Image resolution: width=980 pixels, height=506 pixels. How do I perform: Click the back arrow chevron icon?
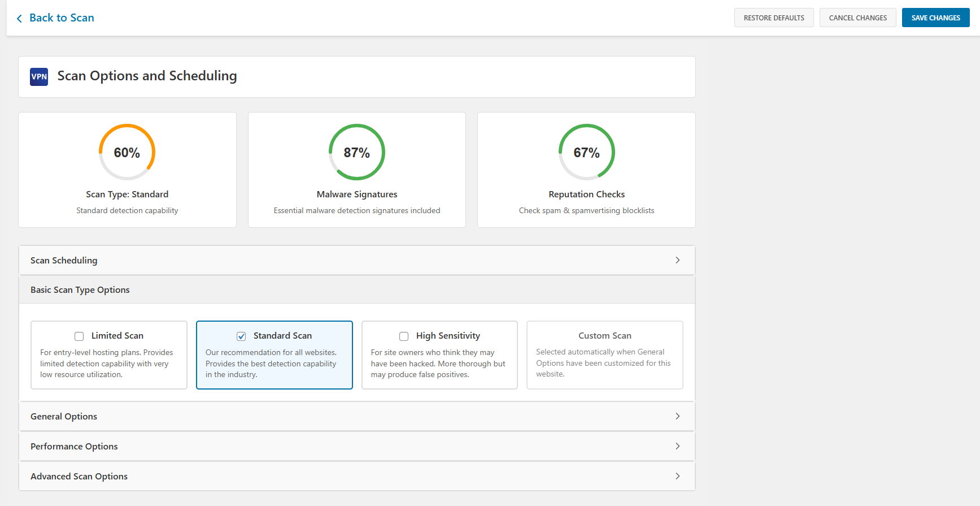(19, 19)
